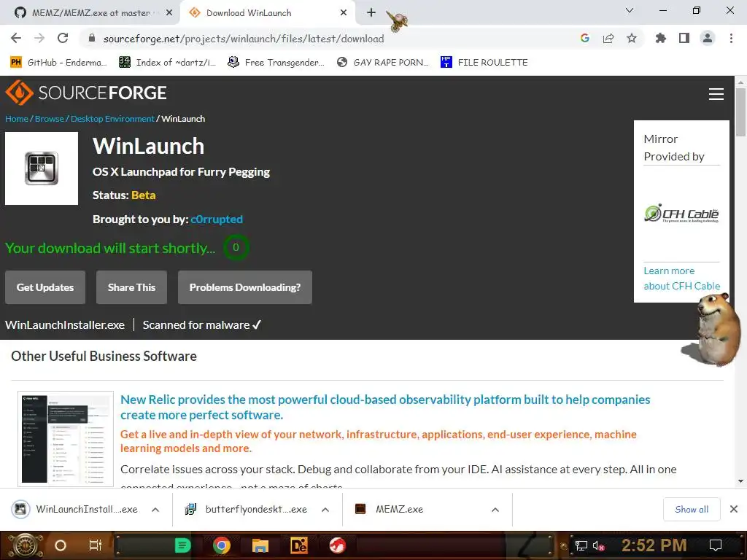The height and width of the screenshot is (560, 747).
Task: Go to the Home breadcrumb link
Action: point(17,119)
